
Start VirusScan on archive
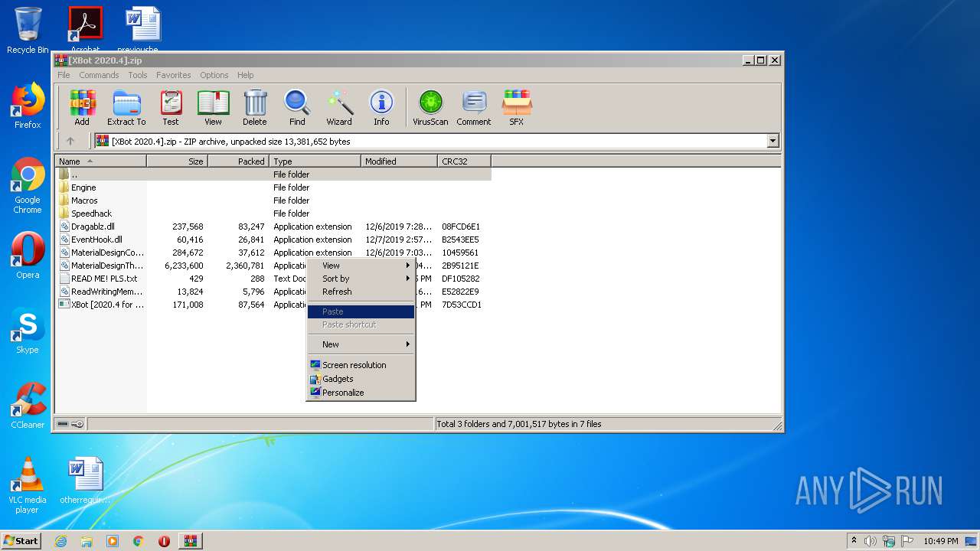(x=430, y=107)
